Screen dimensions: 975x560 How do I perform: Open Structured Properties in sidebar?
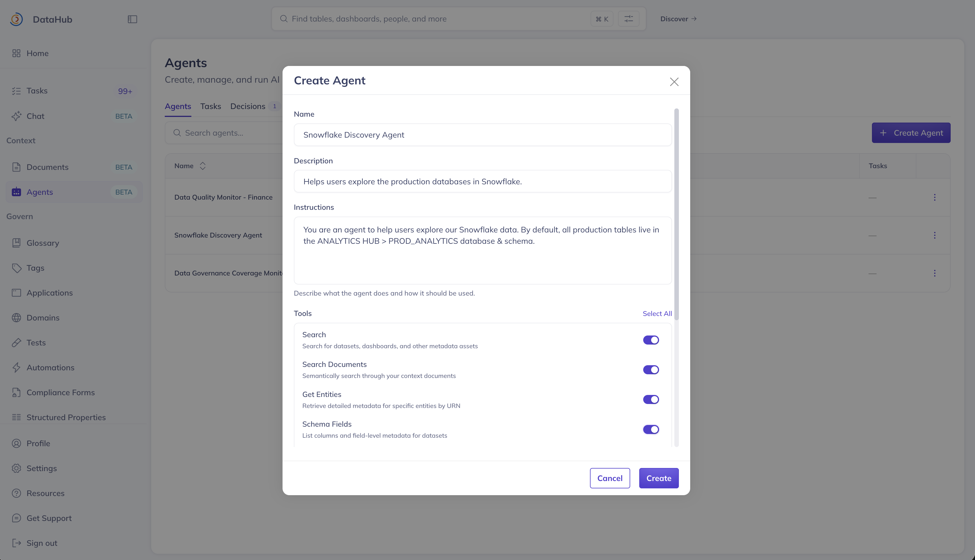point(66,417)
